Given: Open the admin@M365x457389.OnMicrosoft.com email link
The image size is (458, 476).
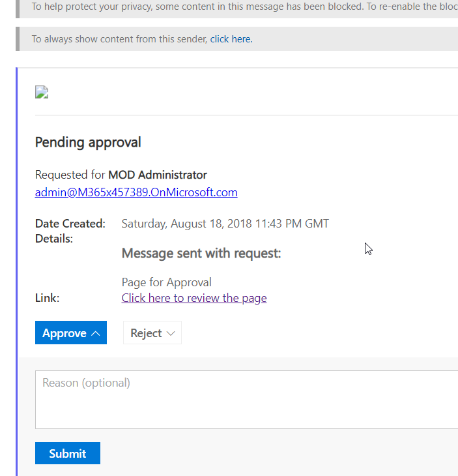Looking at the screenshot, I should [x=136, y=192].
